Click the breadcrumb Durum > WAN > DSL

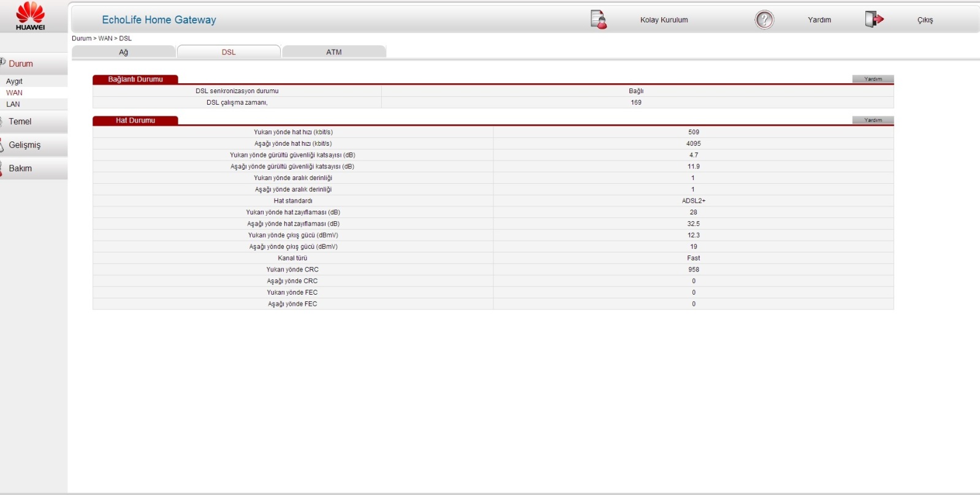pyautogui.click(x=102, y=38)
